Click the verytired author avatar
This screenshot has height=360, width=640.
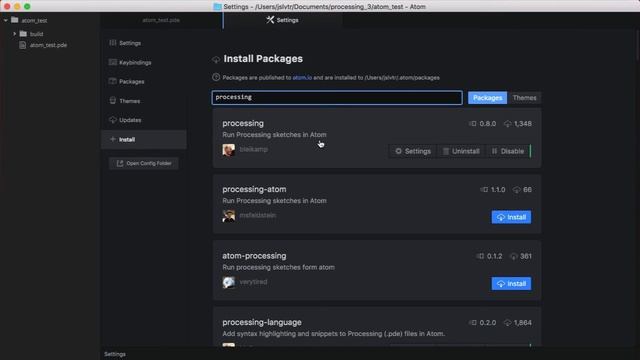pyautogui.click(x=229, y=282)
